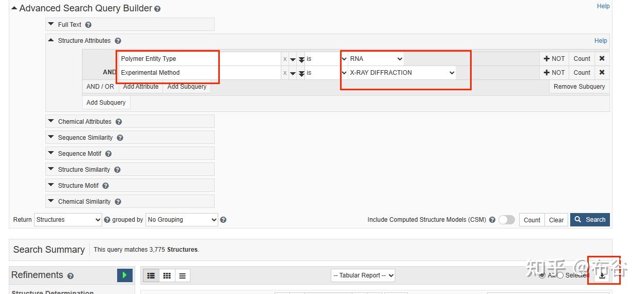Image resolution: width=644 pixels, height=294 pixels.
Task: Remove the Polymer Entity Type row
Action: (602, 59)
